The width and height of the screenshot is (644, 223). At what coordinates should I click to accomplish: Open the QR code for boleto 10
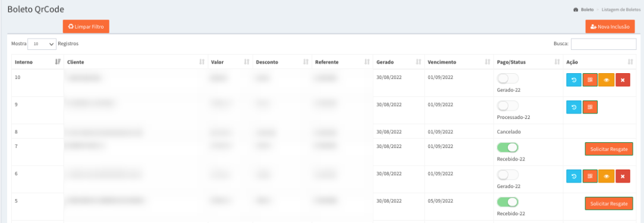pyautogui.click(x=590, y=80)
